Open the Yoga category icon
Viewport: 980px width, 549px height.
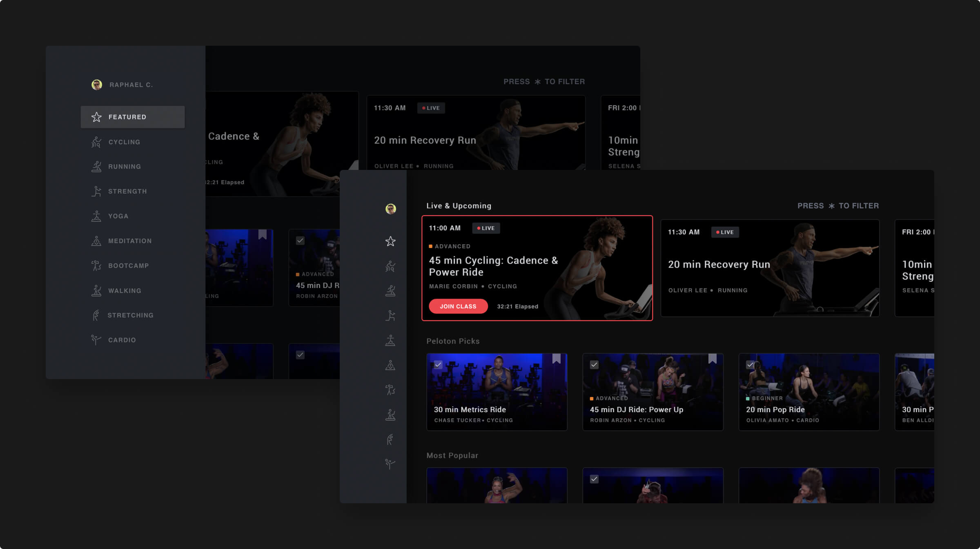tap(97, 216)
